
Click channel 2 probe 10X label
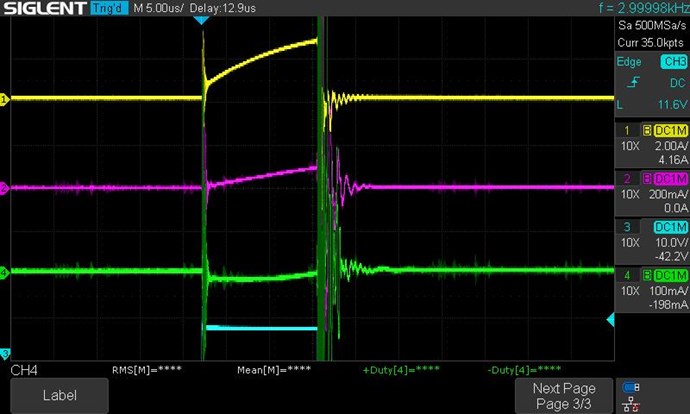[629, 194]
